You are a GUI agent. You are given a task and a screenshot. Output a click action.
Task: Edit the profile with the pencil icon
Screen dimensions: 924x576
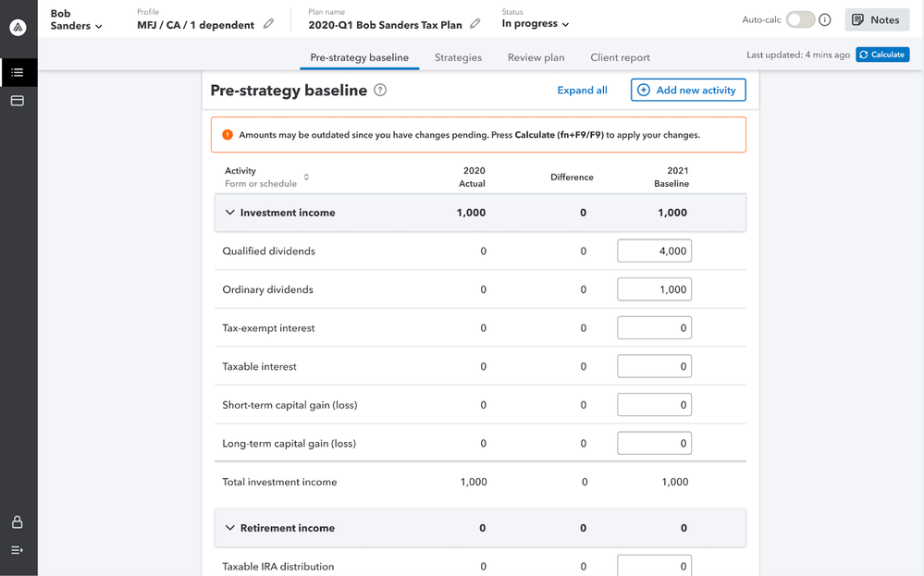(268, 24)
